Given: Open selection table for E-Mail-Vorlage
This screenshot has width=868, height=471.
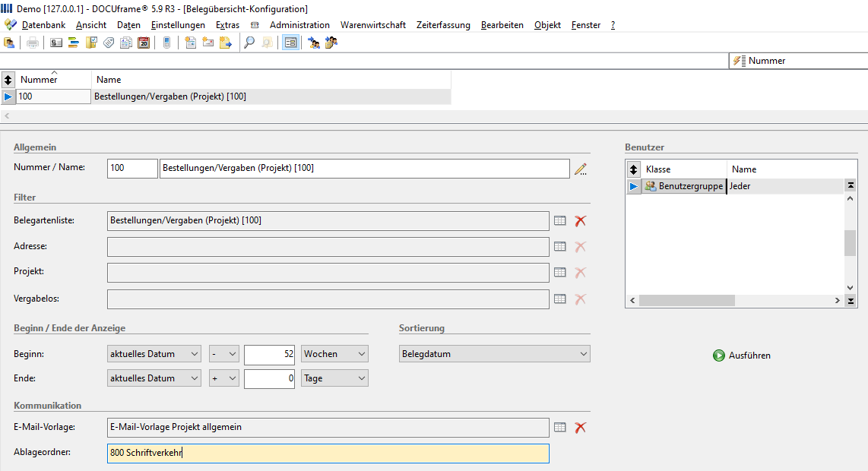Looking at the screenshot, I should pyautogui.click(x=560, y=427).
